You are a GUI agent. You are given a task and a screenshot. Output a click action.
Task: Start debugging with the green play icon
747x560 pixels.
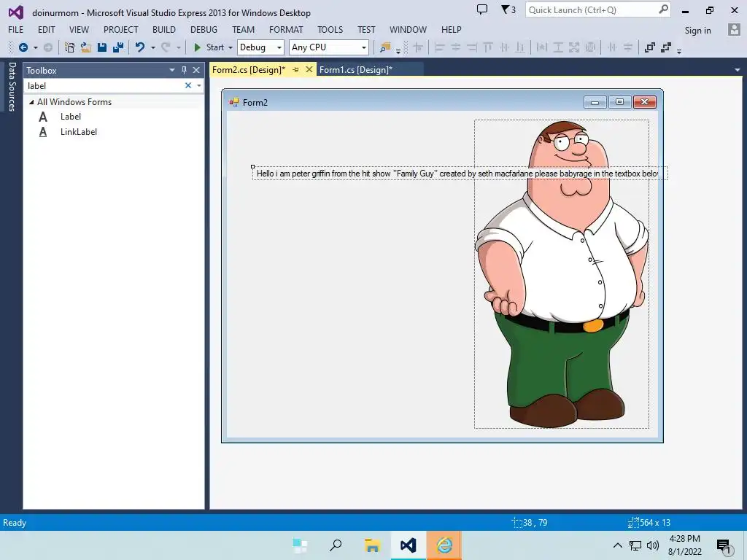pos(197,47)
